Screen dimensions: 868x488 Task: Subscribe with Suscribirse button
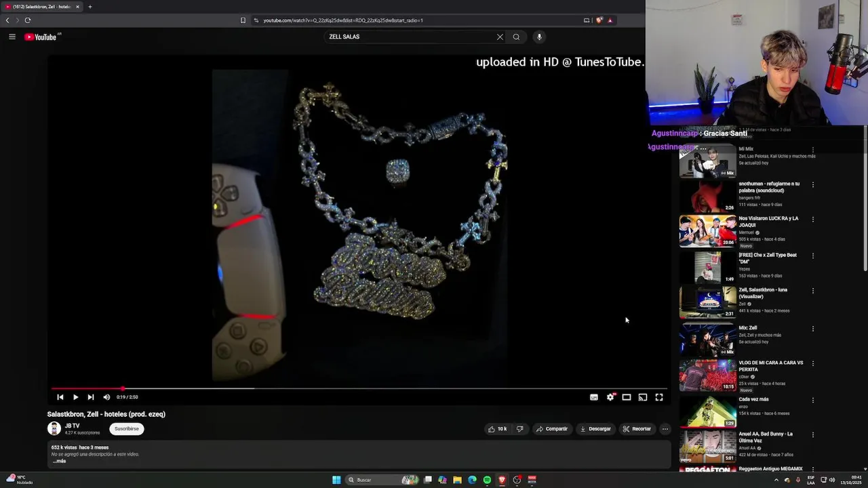pos(127,428)
